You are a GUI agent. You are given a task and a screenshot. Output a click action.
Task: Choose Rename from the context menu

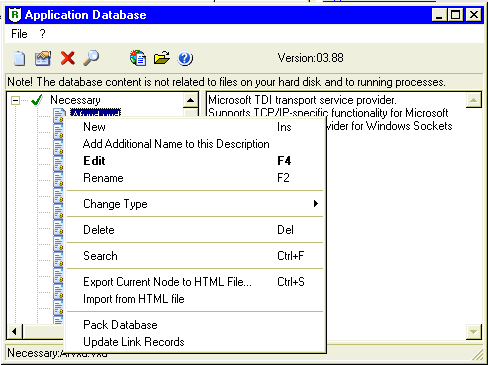coord(196,178)
